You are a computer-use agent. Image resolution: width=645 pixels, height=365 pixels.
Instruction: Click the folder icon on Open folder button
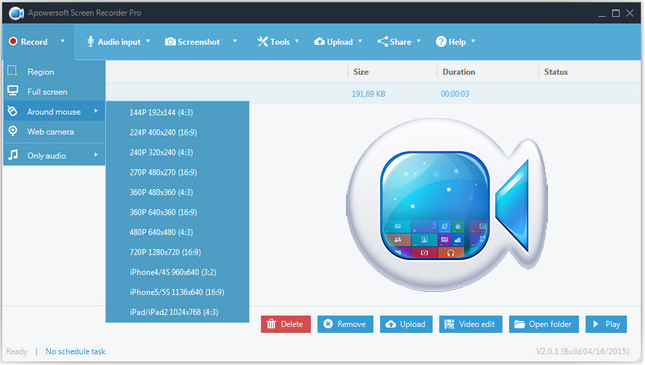520,324
